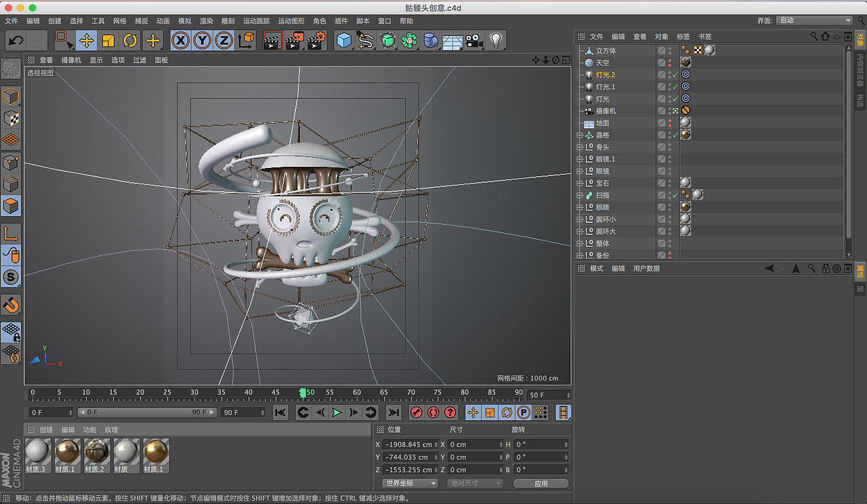Toggle autokeying button
867x504 pixels.
coord(433,412)
